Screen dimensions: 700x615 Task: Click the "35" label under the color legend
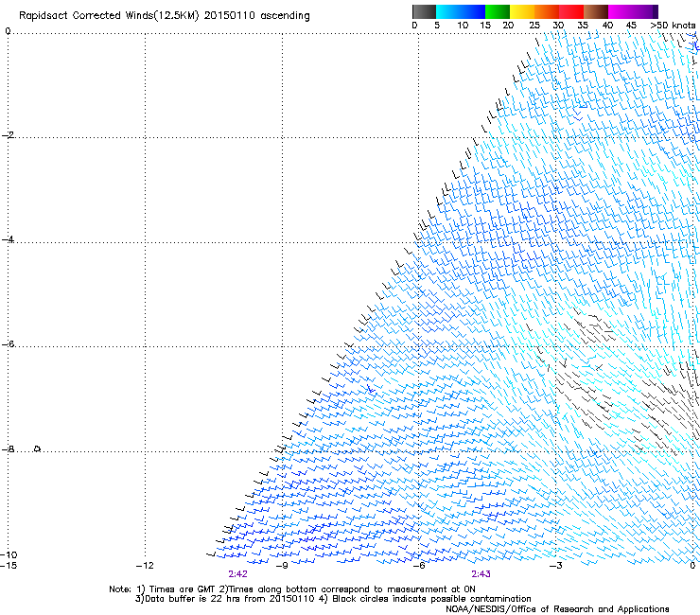point(583,26)
